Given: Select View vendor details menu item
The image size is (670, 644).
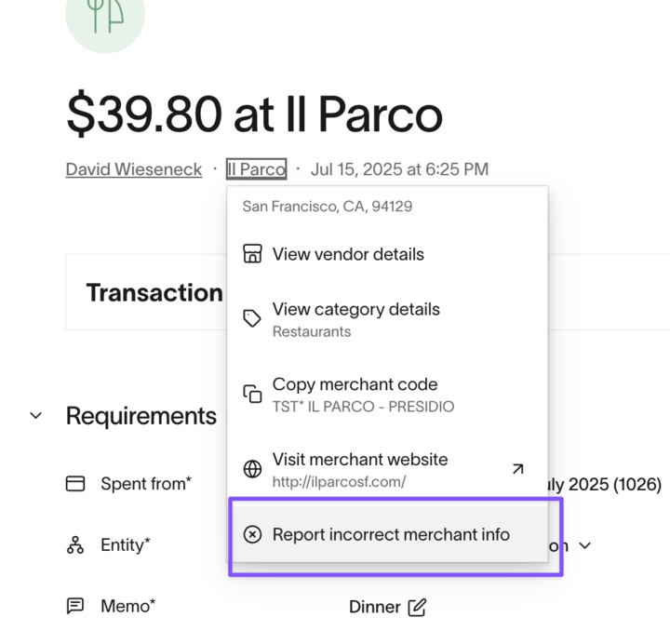Looking at the screenshot, I should coord(387,254).
